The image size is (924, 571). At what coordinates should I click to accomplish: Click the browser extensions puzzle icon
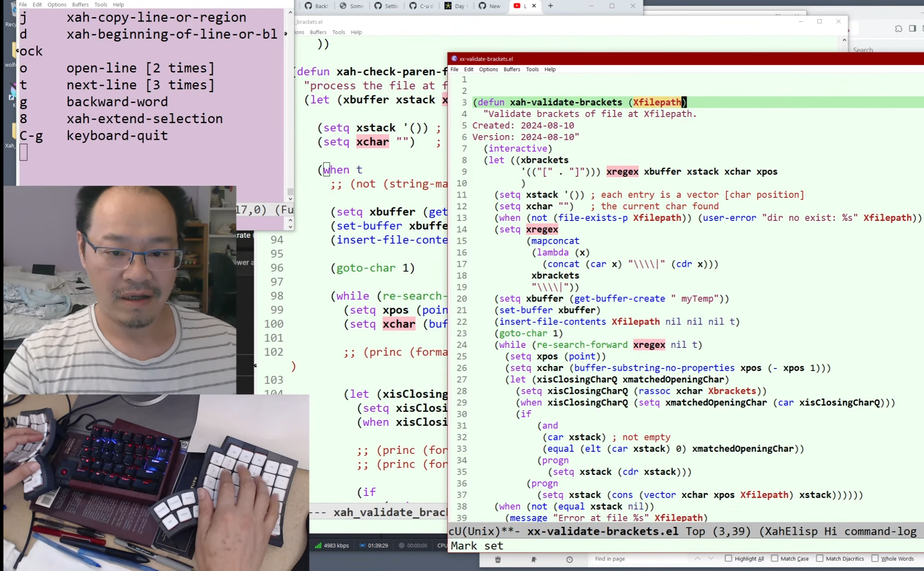899,29
